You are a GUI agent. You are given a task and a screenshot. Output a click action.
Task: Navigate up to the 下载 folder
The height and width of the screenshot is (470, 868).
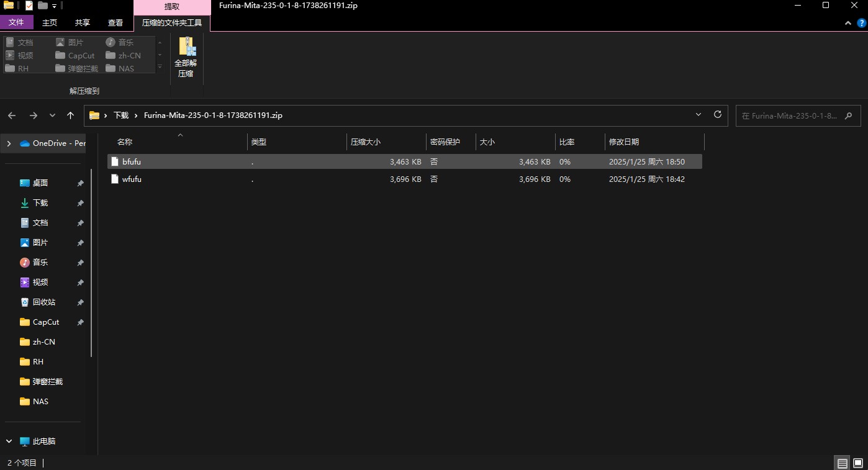click(70, 115)
